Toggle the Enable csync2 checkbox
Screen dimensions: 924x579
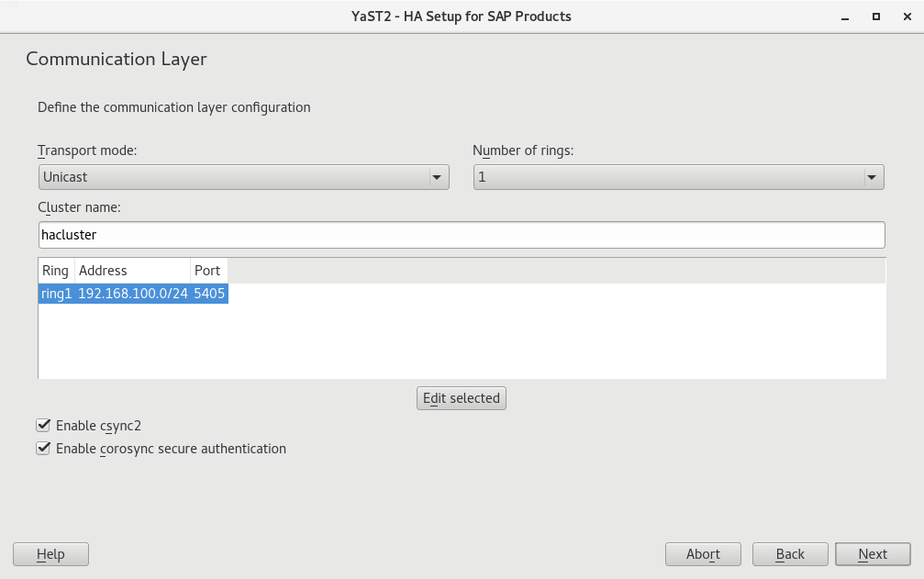tap(43, 425)
